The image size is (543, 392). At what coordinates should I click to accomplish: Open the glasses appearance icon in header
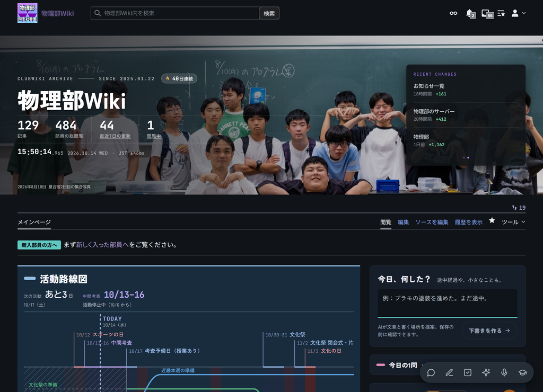point(453,13)
